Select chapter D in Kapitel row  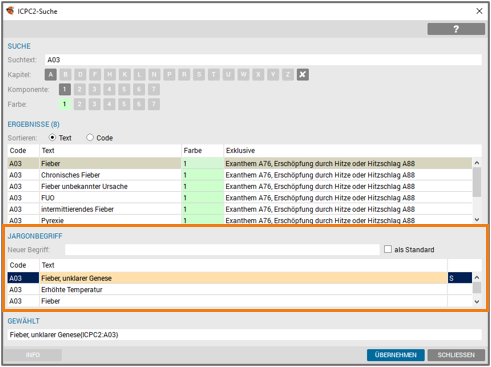[x=80, y=74]
